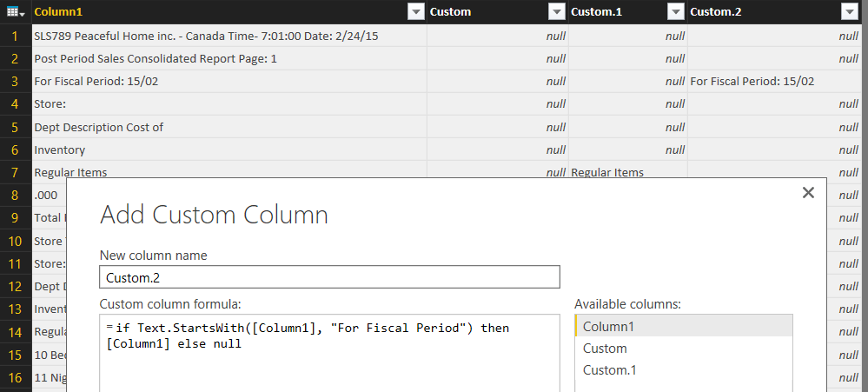The image size is (868, 392).
Task: Open the Column1 filter dropdown
Action: click(x=415, y=12)
